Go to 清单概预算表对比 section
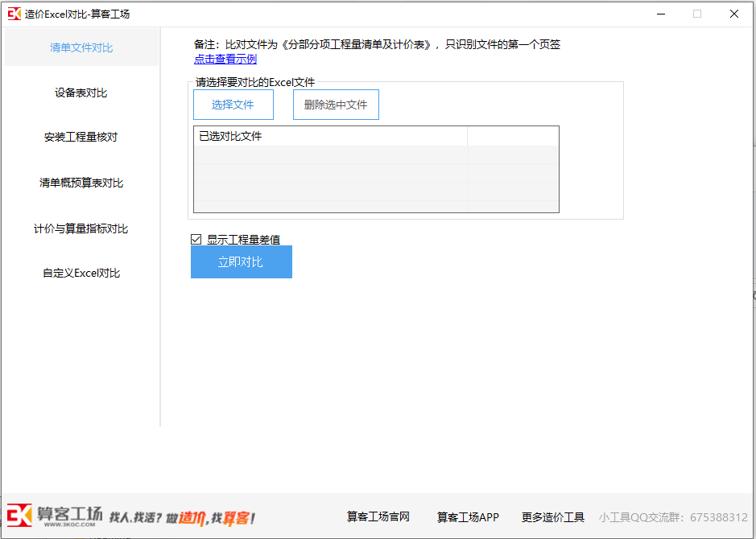This screenshot has height=539, width=756. pos(81,183)
